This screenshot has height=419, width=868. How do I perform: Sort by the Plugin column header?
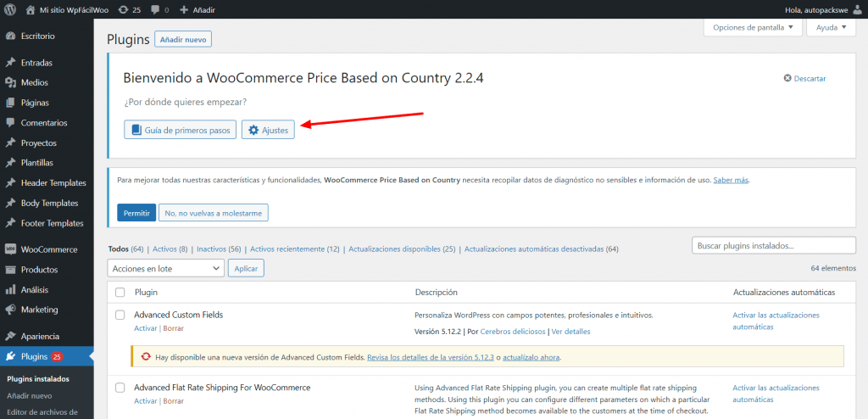[x=146, y=292]
